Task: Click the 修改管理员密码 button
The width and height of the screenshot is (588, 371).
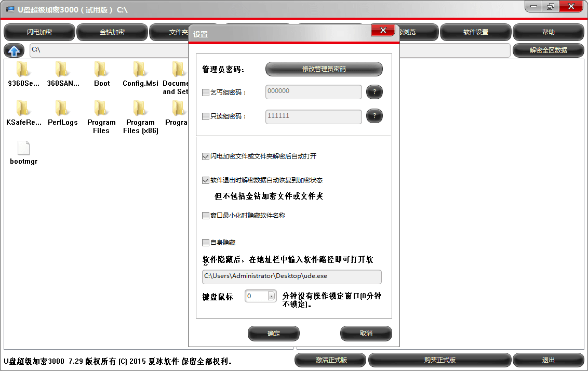Action: pos(324,69)
